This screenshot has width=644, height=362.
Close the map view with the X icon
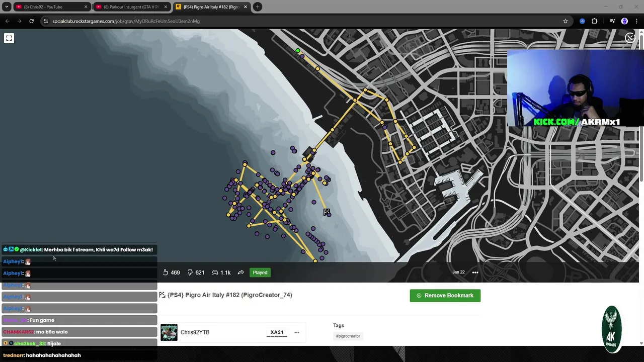(x=629, y=38)
